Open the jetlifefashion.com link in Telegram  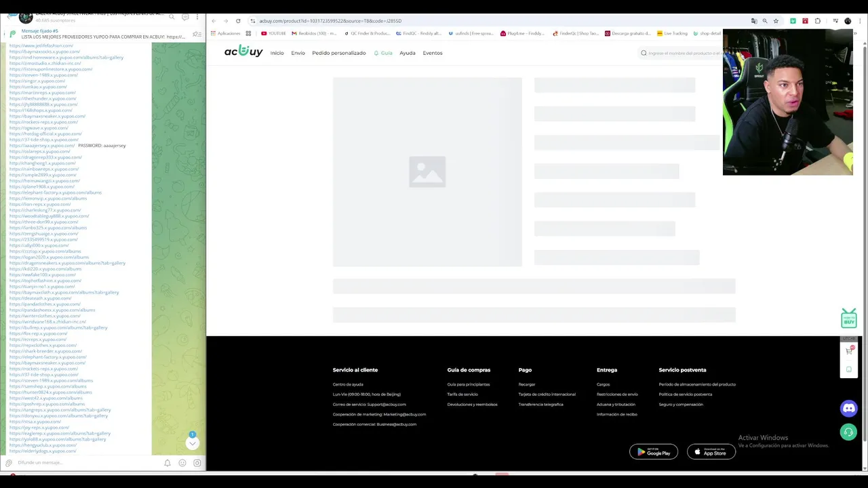41,45
